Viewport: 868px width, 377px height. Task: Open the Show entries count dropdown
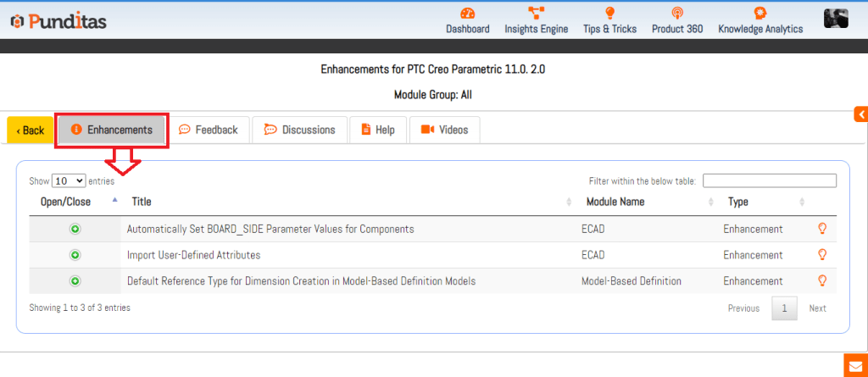(69, 180)
